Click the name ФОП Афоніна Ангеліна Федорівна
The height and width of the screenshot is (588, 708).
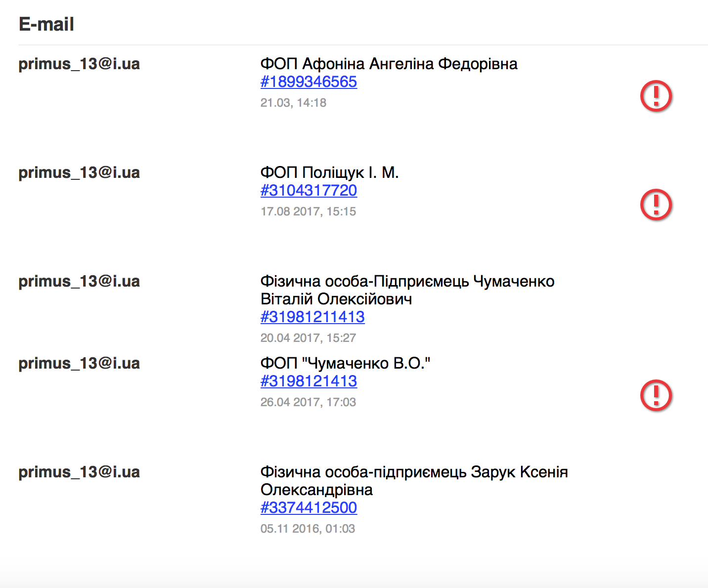pyautogui.click(x=389, y=64)
